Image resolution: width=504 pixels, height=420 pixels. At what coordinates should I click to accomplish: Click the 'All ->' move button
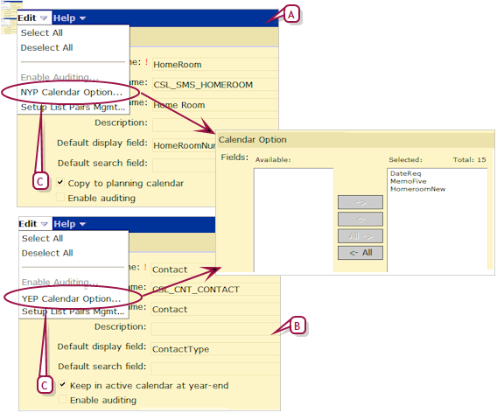coord(360,236)
